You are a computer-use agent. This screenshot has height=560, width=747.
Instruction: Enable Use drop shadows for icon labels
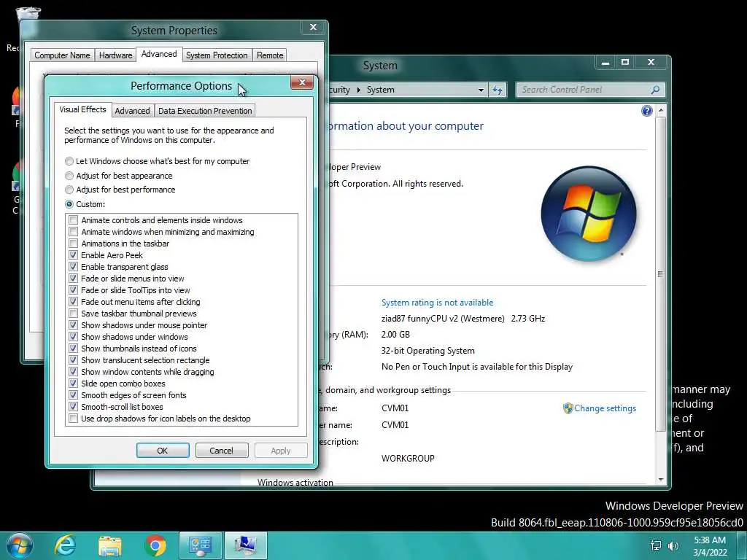pyautogui.click(x=73, y=419)
